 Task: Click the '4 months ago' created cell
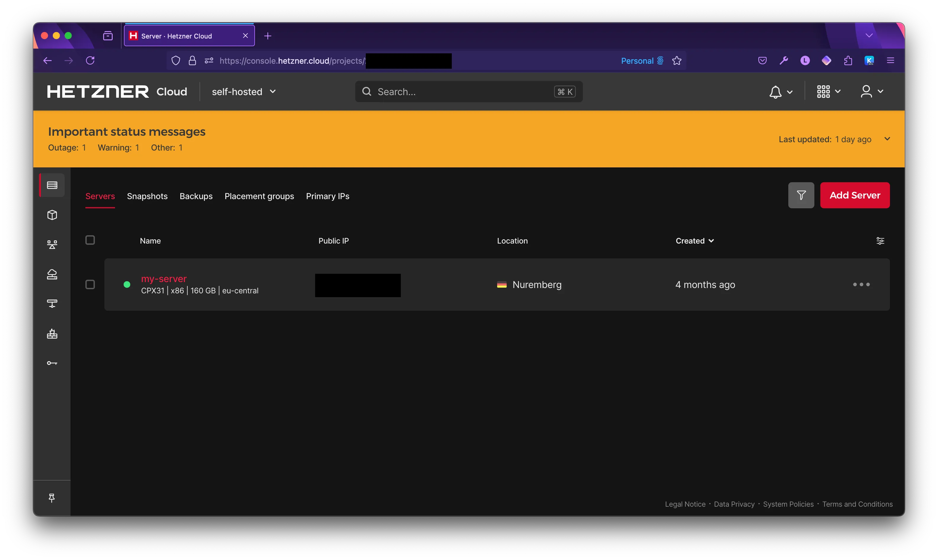click(705, 284)
